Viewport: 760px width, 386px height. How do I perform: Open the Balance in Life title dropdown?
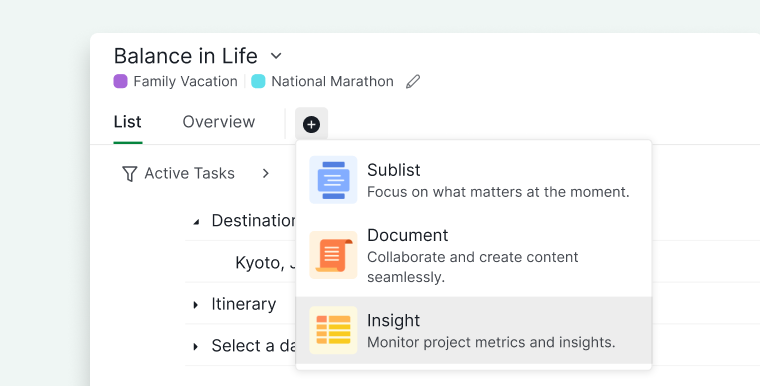(276, 56)
